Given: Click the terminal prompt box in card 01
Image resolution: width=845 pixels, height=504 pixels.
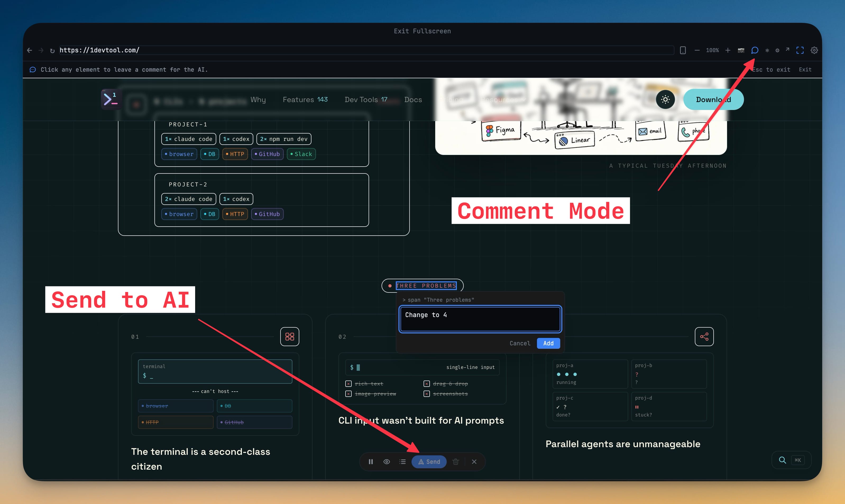Looking at the screenshot, I should tap(215, 371).
